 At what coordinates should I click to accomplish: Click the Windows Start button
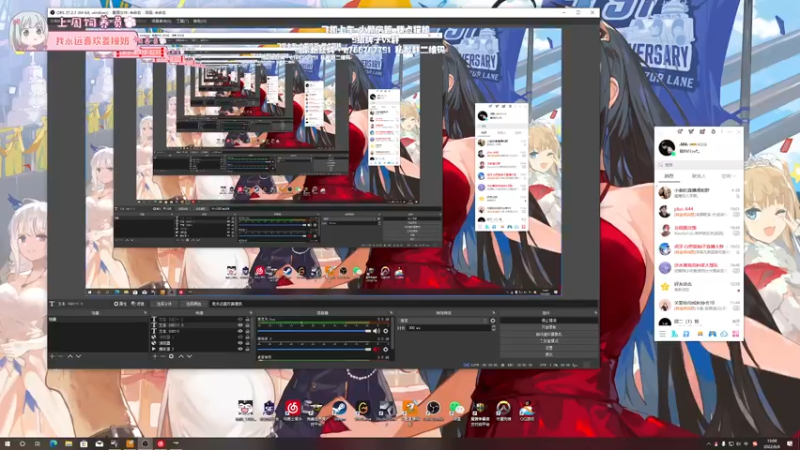point(7,444)
